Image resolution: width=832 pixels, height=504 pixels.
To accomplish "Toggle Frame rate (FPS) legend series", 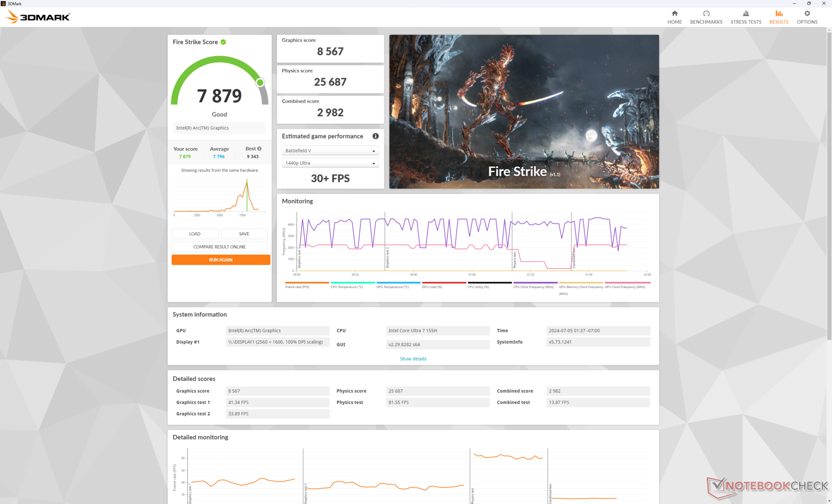I will coord(297,287).
